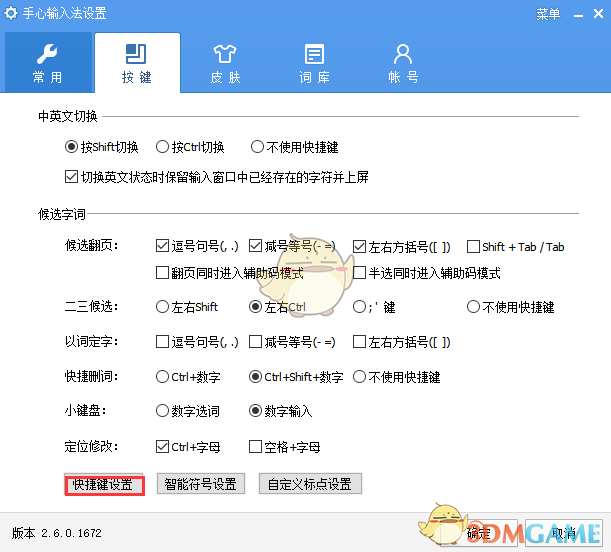This screenshot has height=552, width=611.
Task: Open the 常用 tab with wrench icon
Action: point(48,62)
